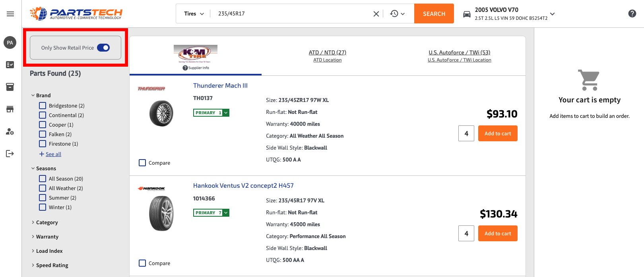Tick Compare for Thunderer Mach III
Screen dimensions: 644x277
coord(142,163)
